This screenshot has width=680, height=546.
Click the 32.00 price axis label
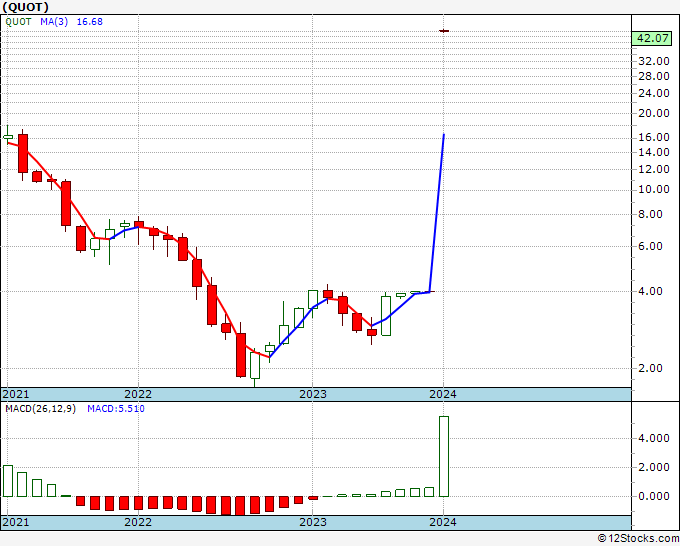[654, 61]
